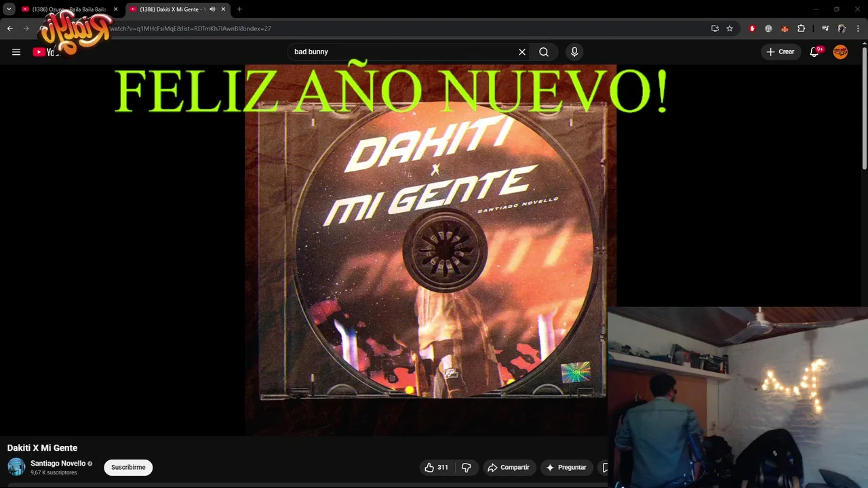The image size is (868, 488).
Task: Close the Dakiti X Mi Gente tab
Action: point(223,9)
